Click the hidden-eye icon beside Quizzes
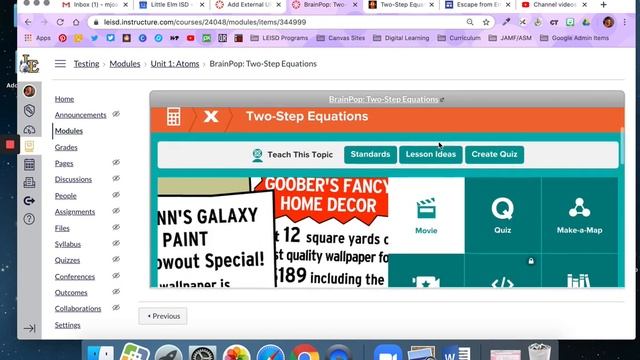Image resolution: width=640 pixels, height=360 pixels. (116, 259)
